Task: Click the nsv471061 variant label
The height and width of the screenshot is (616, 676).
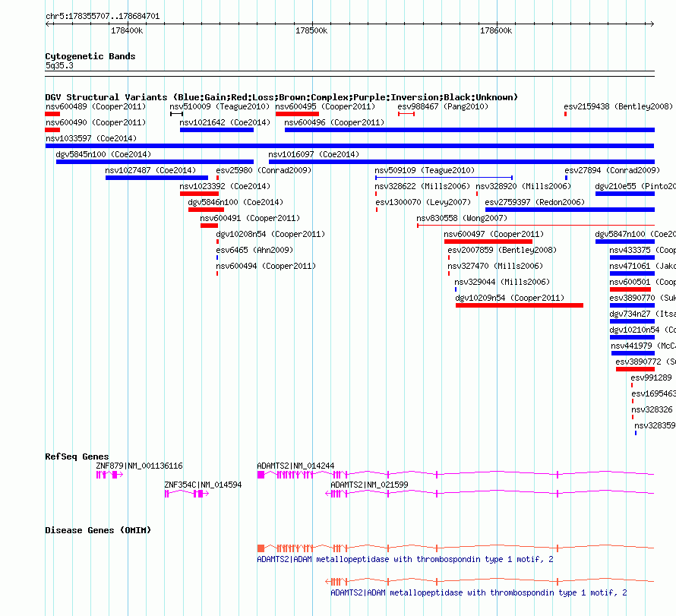Action: click(643, 266)
